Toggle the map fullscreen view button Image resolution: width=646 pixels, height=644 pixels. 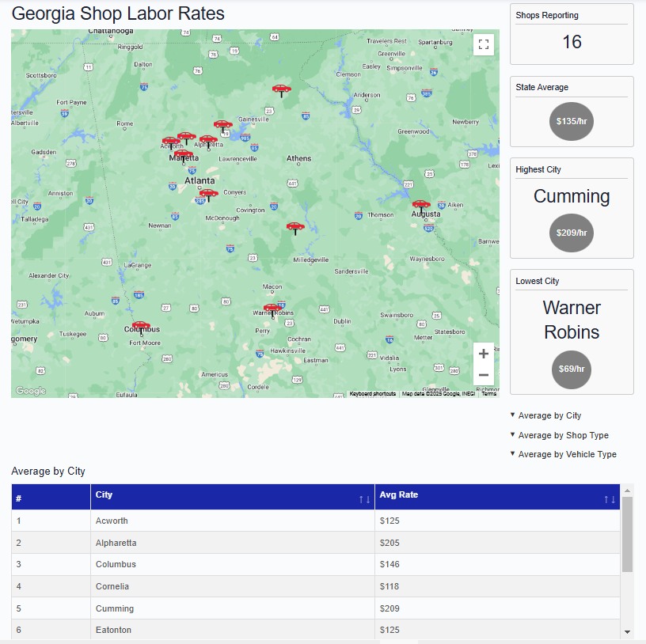click(483, 44)
